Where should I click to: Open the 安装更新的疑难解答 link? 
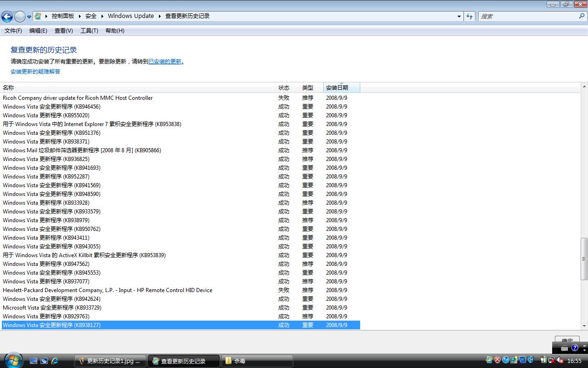[x=35, y=72]
